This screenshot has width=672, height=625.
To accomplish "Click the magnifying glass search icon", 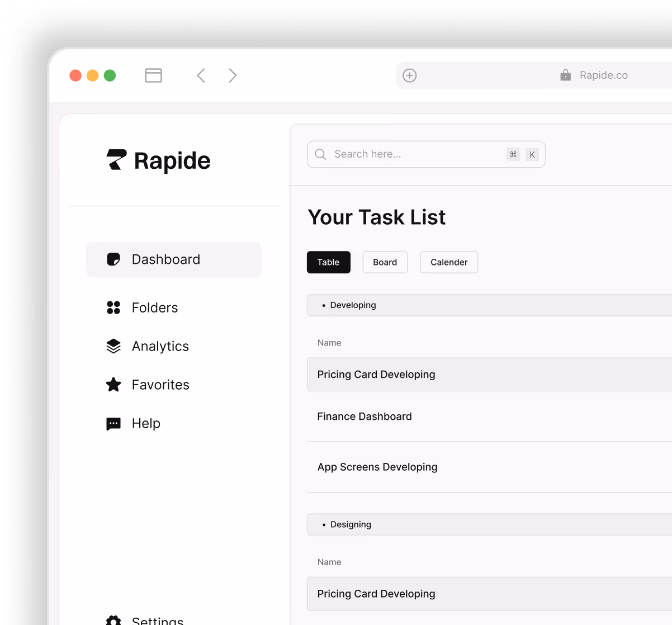I will pos(320,154).
